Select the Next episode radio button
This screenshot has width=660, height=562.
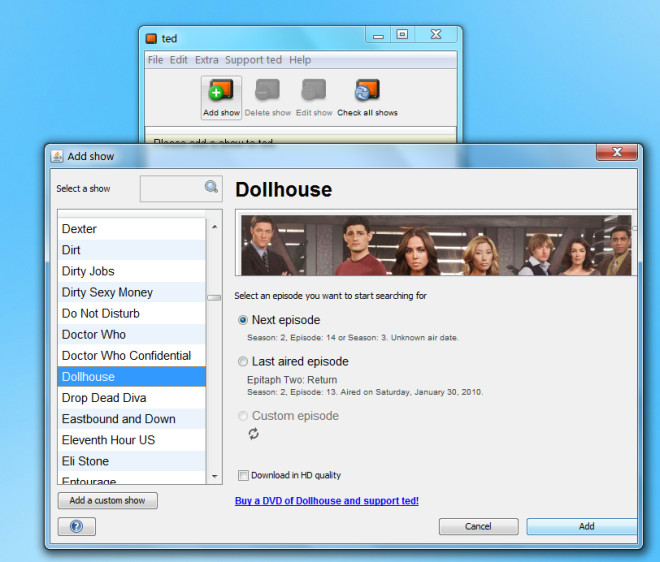pyautogui.click(x=243, y=320)
